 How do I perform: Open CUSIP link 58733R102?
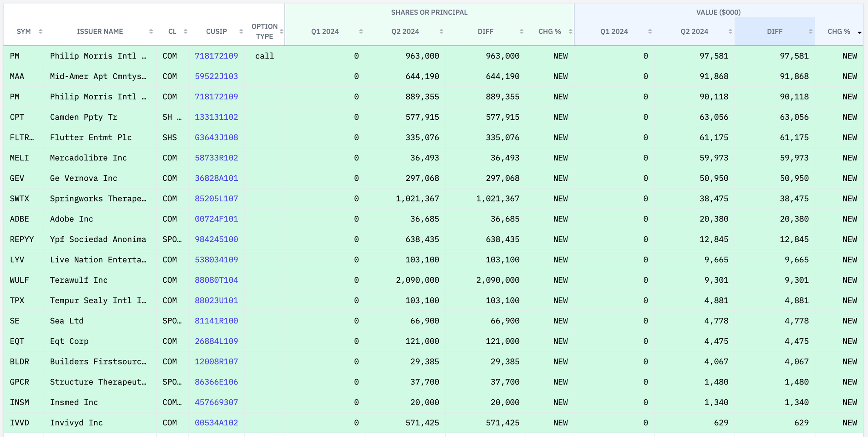pos(216,158)
